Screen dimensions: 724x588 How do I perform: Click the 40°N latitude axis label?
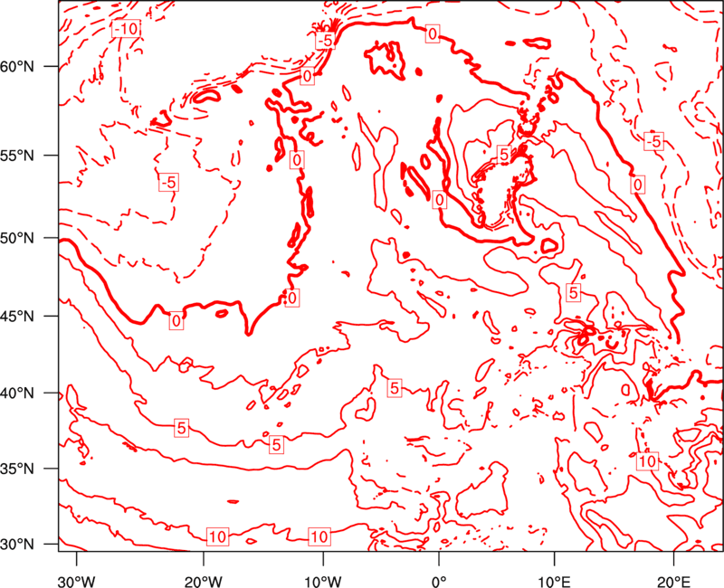pyautogui.click(x=17, y=394)
